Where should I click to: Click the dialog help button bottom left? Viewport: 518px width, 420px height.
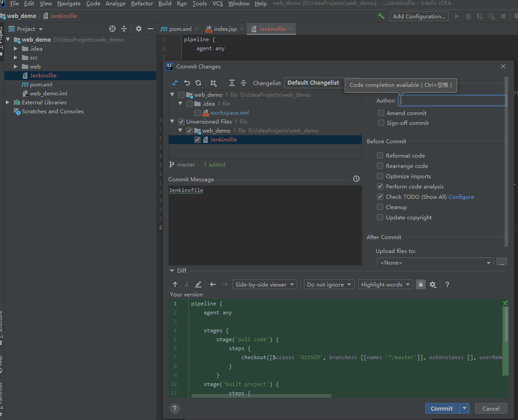tap(175, 408)
